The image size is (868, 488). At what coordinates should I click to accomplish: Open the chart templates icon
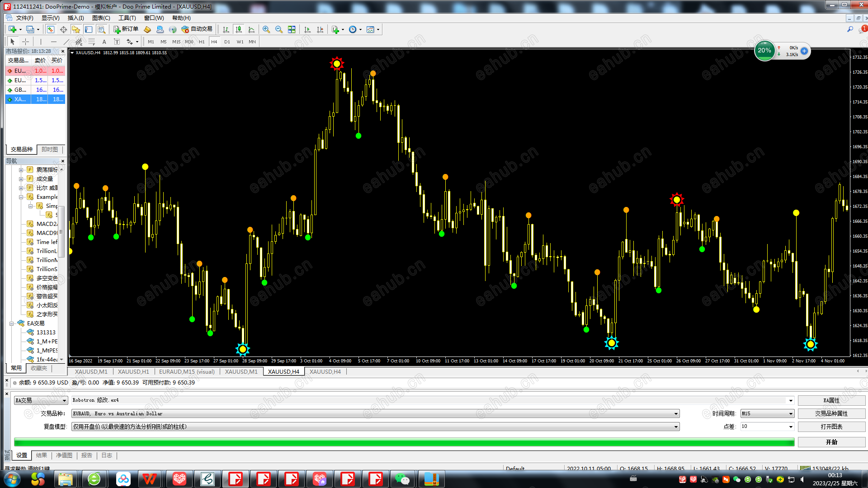pyautogui.click(x=370, y=29)
